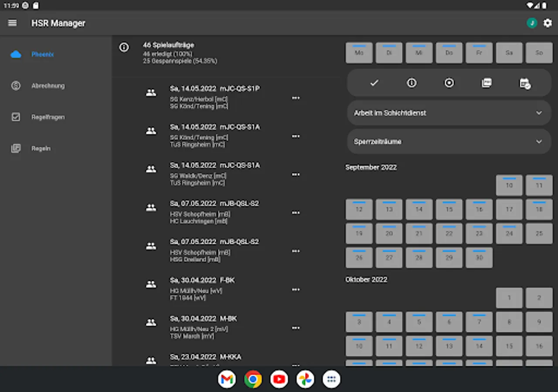Open the hamburger navigation menu
558x392 pixels.
[12, 23]
